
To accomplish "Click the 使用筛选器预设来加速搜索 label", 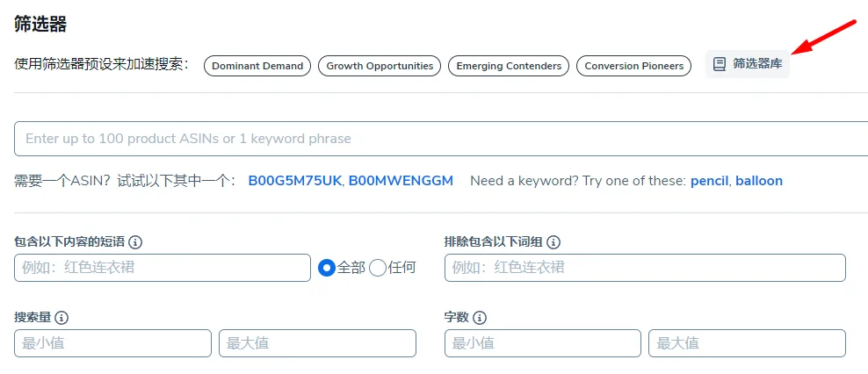I will point(102,65).
